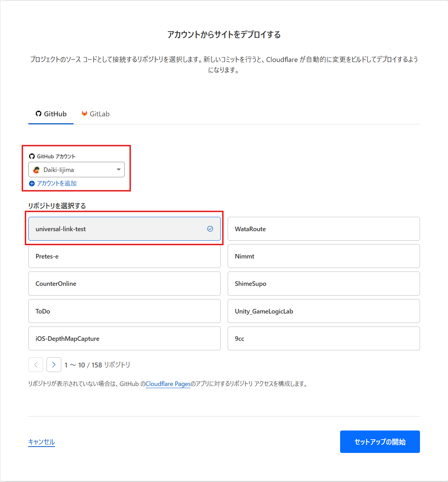Select the WataRoute repository
Image resolution: width=448 pixels, height=482 pixels.
[x=324, y=229]
